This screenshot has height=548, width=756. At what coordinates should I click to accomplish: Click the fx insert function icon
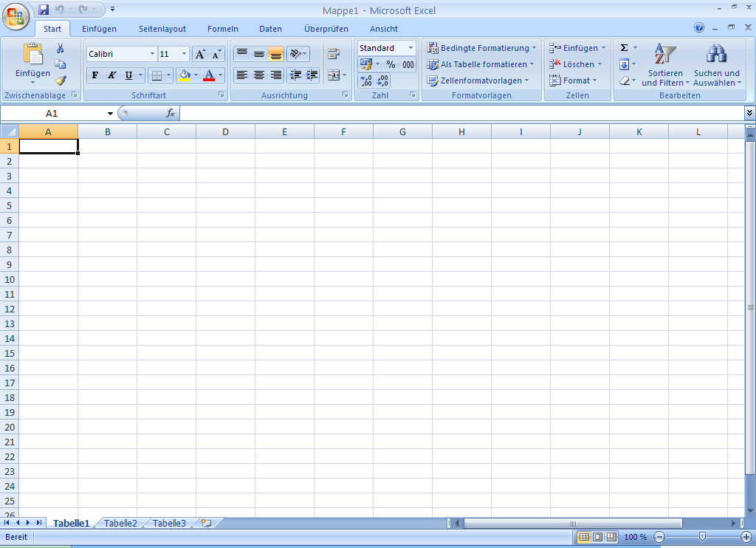(171, 113)
